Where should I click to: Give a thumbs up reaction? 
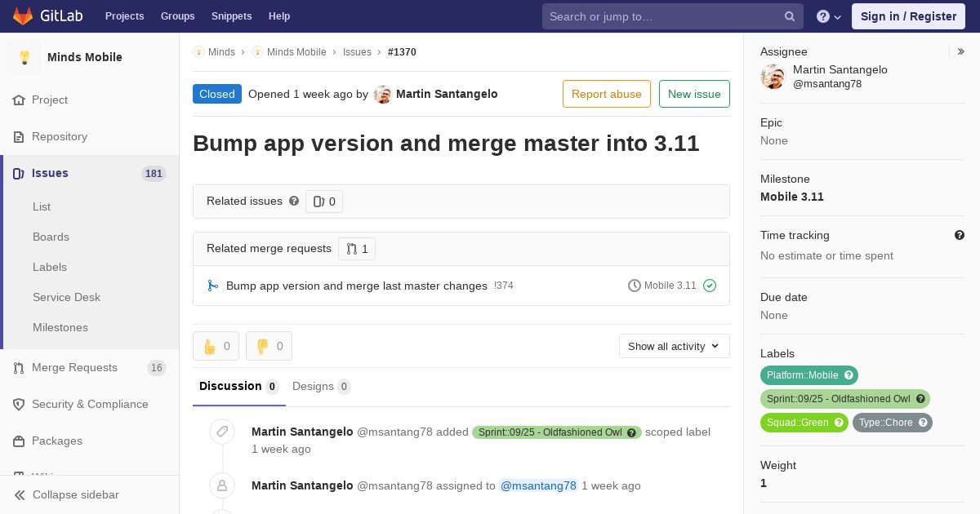point(216,346)
